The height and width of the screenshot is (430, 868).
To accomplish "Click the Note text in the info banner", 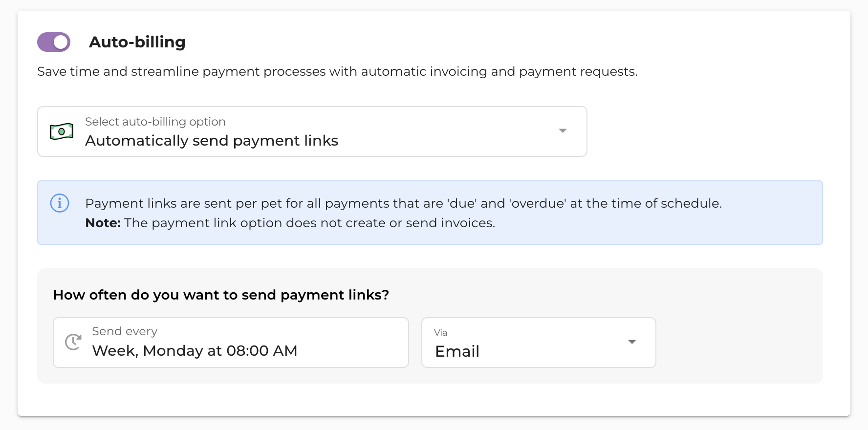I will pyautogui.click(x=102, y=223).
